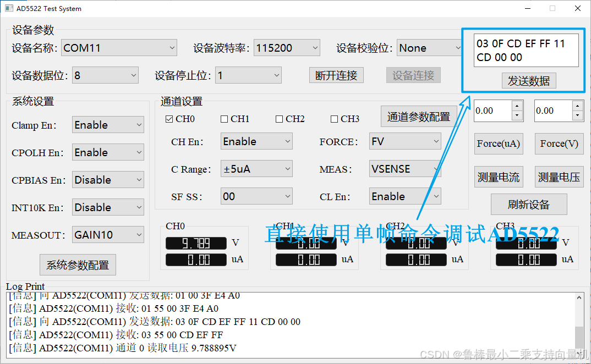Open the MEAS dropdown showing VSENSE

pos(405,169)
